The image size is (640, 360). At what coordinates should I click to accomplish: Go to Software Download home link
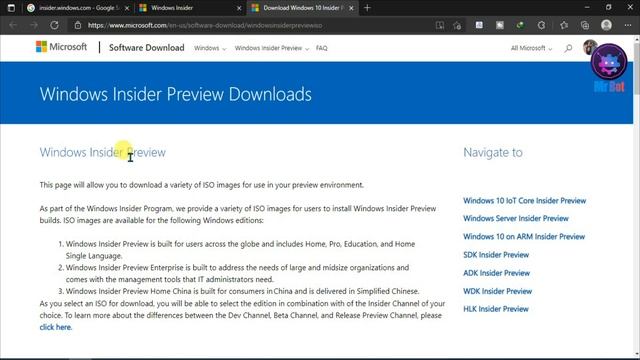coord(147,48)
